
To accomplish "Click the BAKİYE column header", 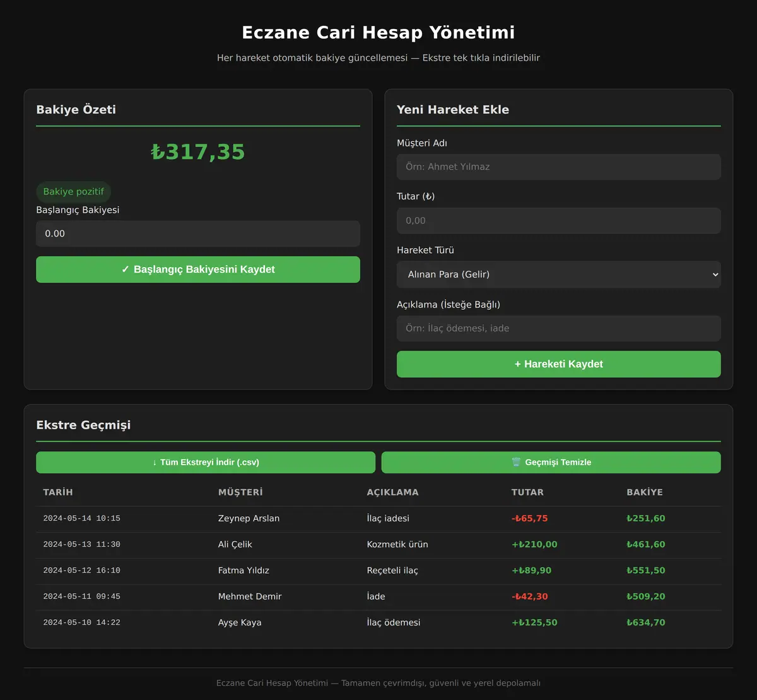I will (645, 492).
